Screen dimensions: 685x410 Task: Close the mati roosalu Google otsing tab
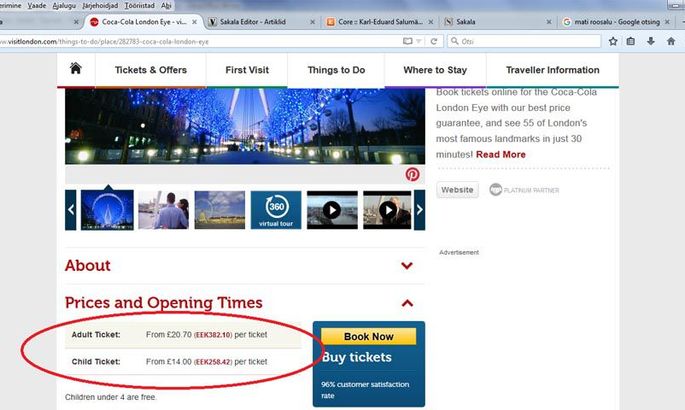(x=667, y=22)
